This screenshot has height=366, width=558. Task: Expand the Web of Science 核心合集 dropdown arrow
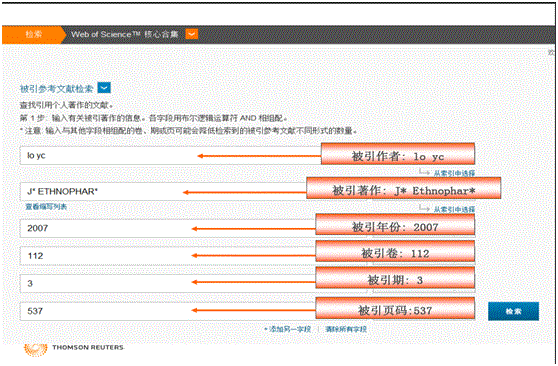pos(191,35)
